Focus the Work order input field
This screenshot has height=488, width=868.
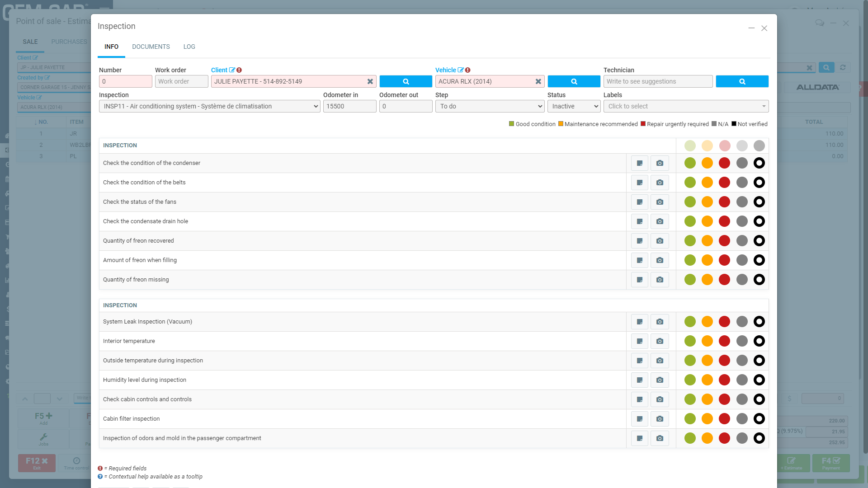pyautogui.click(x=182, y=81)
